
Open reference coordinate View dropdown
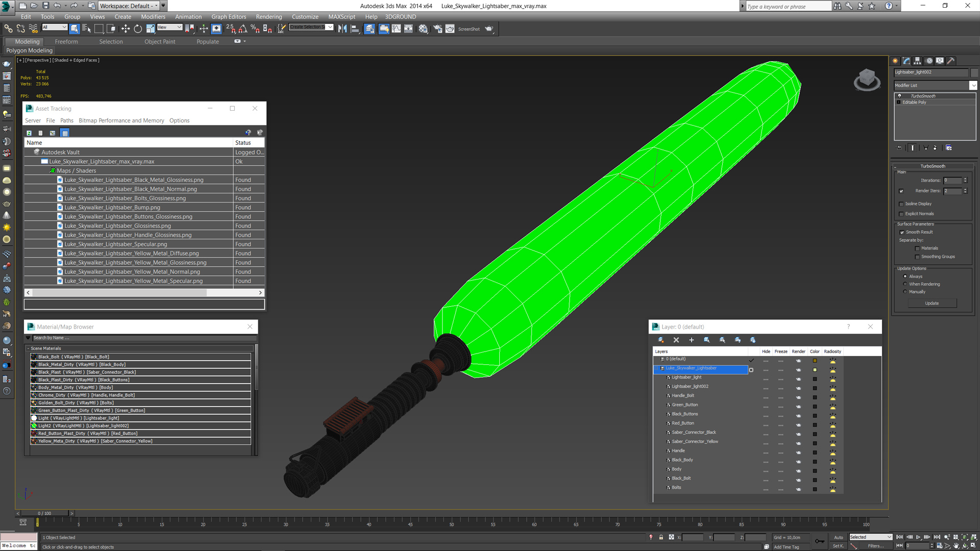pos(169,28)
